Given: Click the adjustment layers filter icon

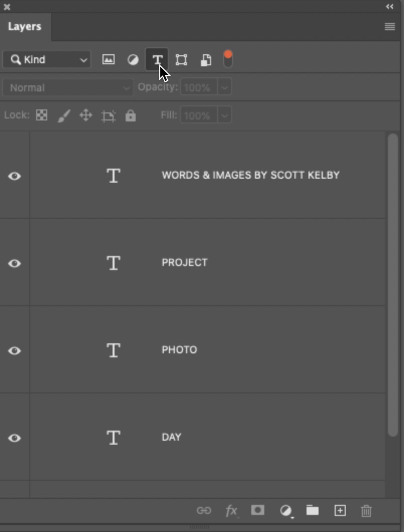Looking at the screenshot, I should point(133,59).
